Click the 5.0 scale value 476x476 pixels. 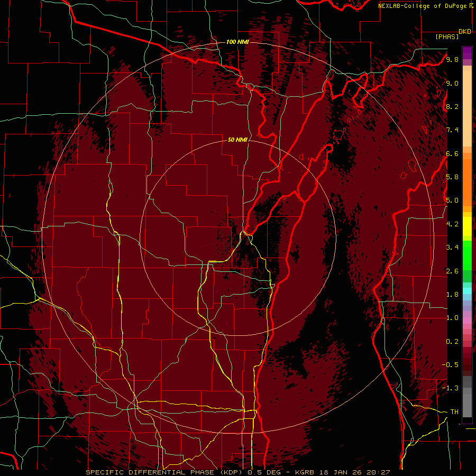pos(452,200)
